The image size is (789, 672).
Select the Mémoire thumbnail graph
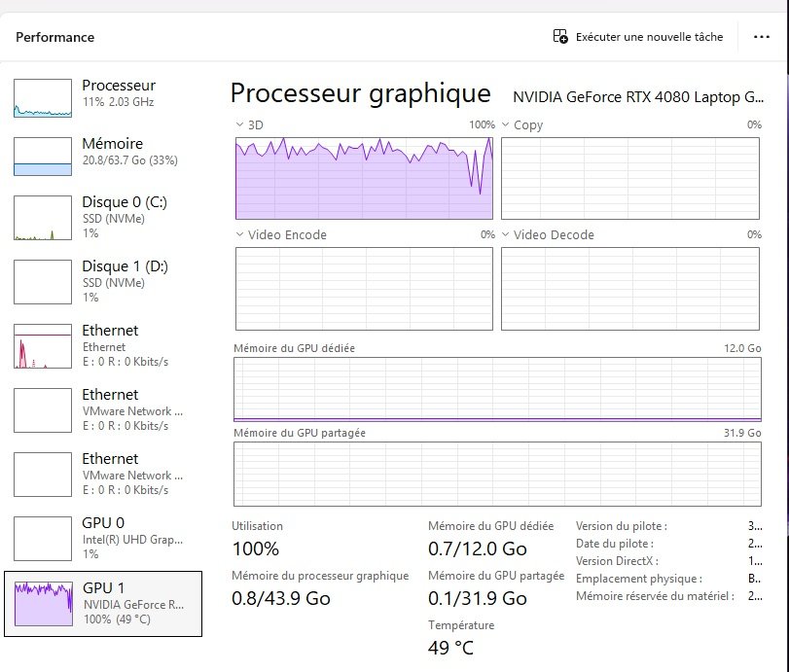[x=43, y=157]
